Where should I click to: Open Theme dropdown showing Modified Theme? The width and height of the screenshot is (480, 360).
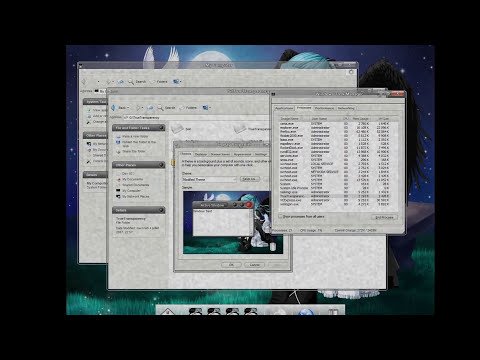point(209,179)
